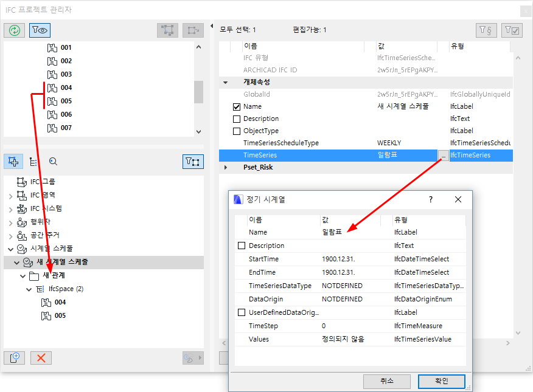The image size is (533, 392).
Task: Toggle filter selected elements button
Action: tap(193, 161)
